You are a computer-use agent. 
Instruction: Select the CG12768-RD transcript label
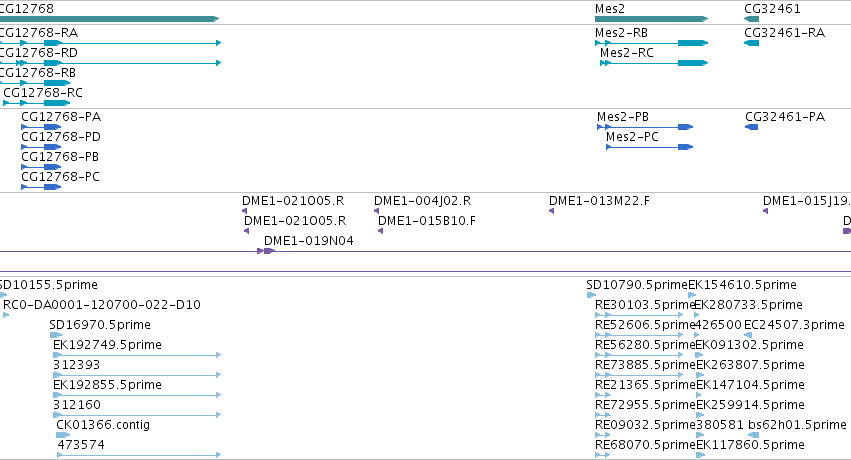[39, 53]
